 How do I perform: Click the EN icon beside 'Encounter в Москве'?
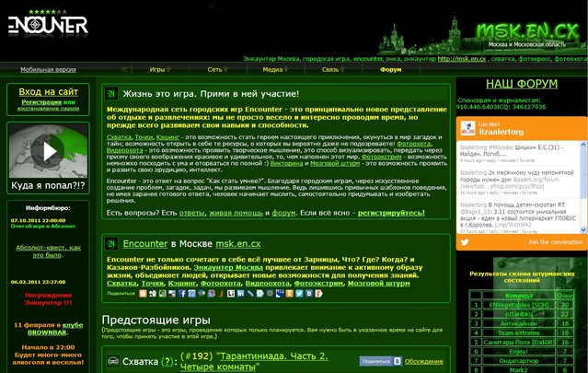[111, 244]
